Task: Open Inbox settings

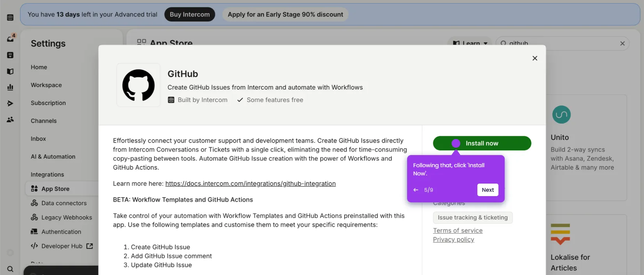Action: pos(38,139)
